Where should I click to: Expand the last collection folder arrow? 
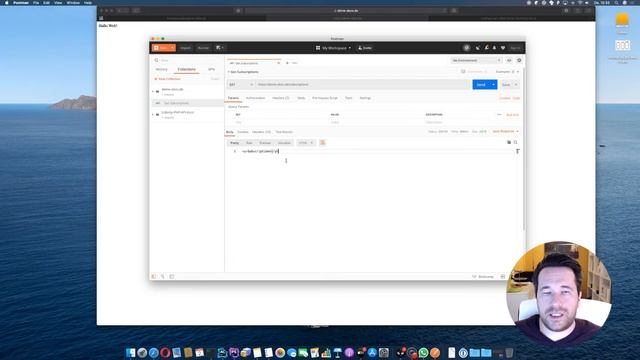pyautogui.click(x=153, y=114)
